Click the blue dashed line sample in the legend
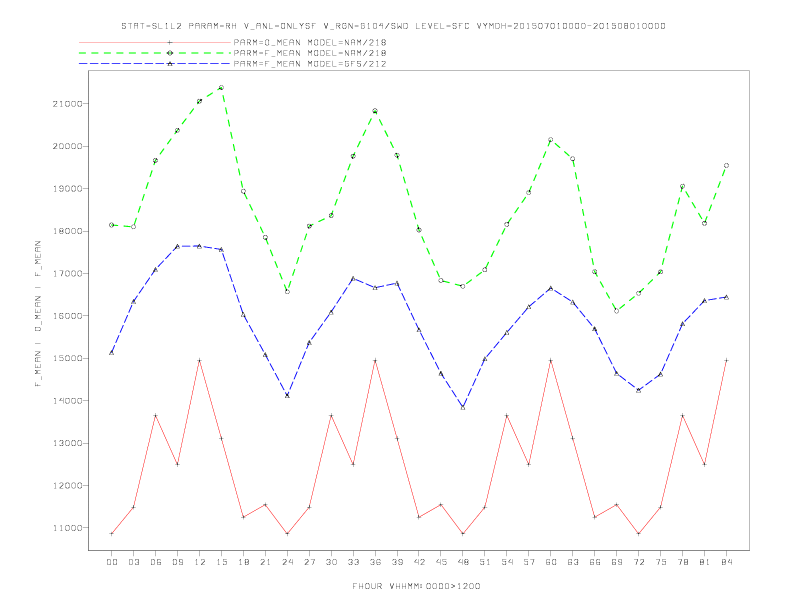The image size is (792, 612). tap(155, 64)
